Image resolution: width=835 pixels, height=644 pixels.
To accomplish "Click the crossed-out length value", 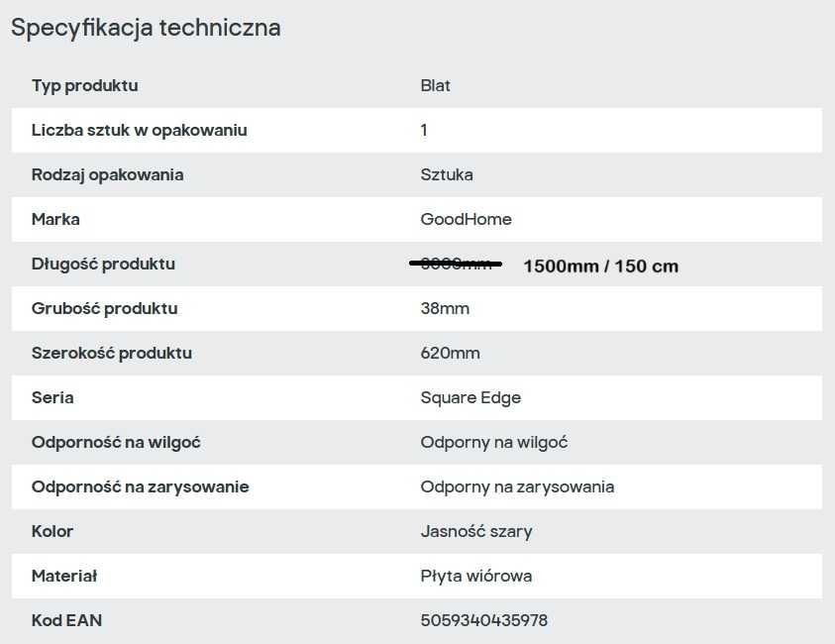I will 456,264.
